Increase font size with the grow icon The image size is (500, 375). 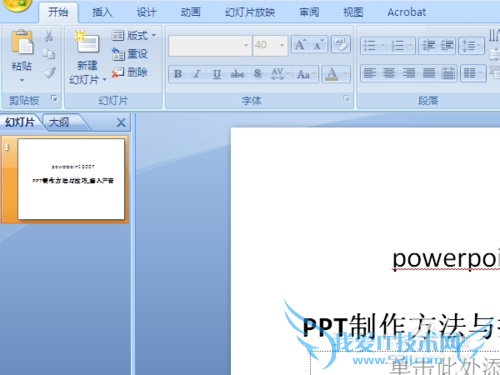[x=300, y=45]
